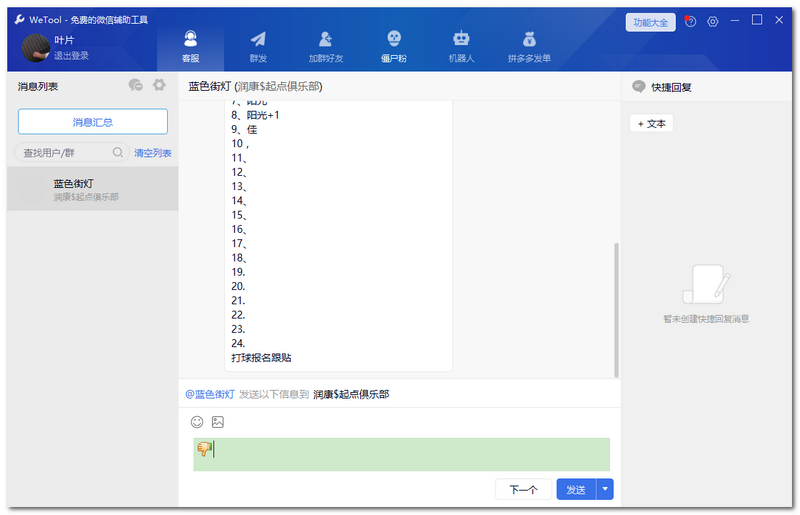The image size is (800, 515).
Task: Click 清空列表 to clear the list
Action: [153, 153]
